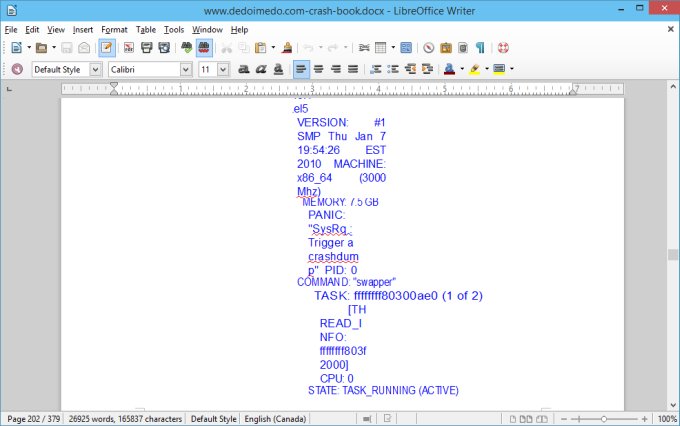Click the Undo arrow
Image resolution: width=680 pixels, height=426 pixels.
[309, 48]
